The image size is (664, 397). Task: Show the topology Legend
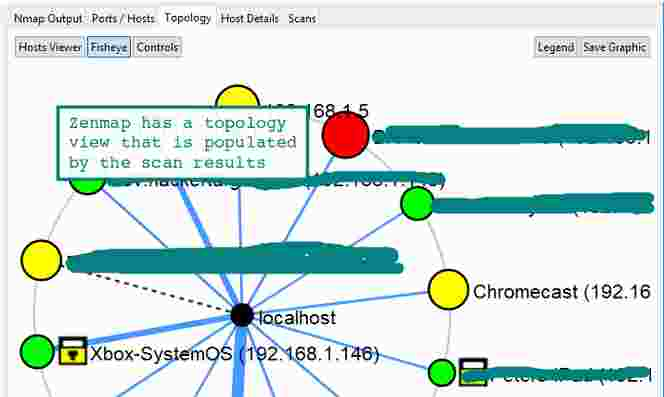click(x=556, y=47)
